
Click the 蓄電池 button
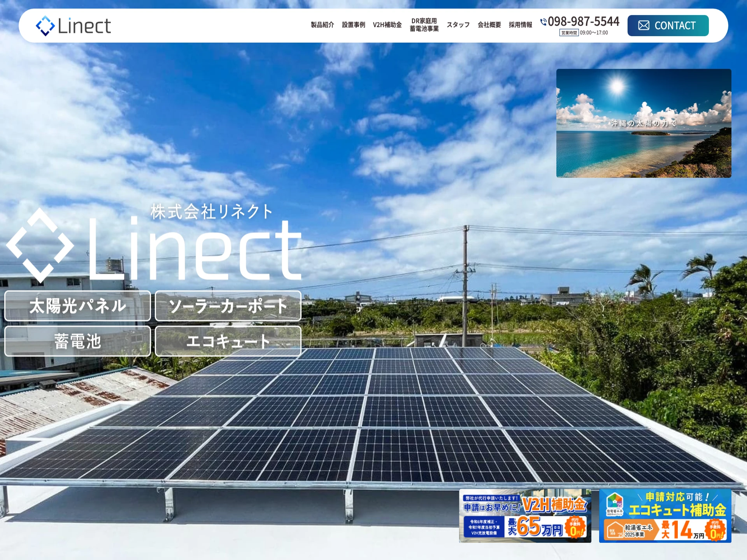tap(77, 341)
